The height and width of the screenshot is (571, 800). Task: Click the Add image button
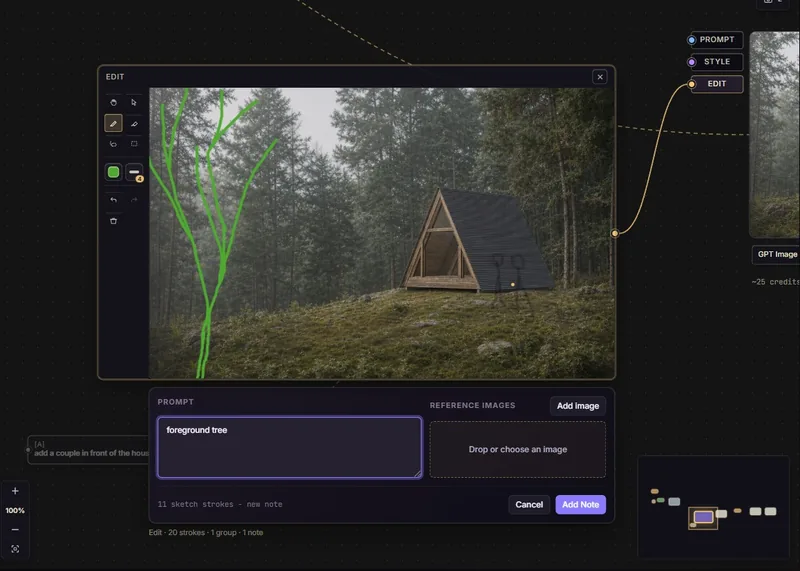tap(578, 406)
